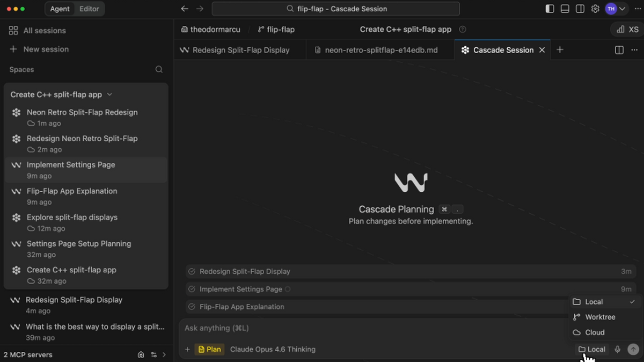Screen dimensions: 644x362
Task: Split the editor view
Action: pyautogui.click(x=619, y=50)
